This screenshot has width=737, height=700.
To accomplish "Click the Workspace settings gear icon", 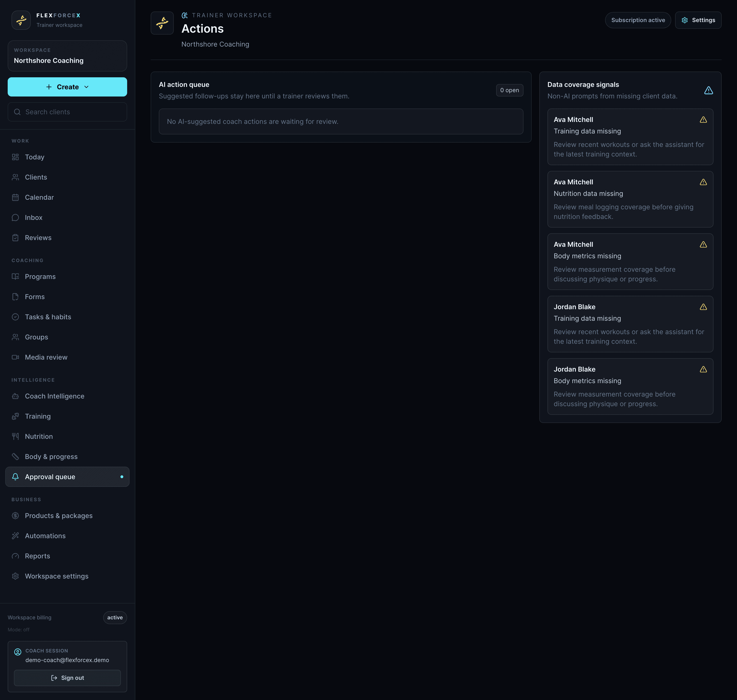I will [x=15, y=576].
